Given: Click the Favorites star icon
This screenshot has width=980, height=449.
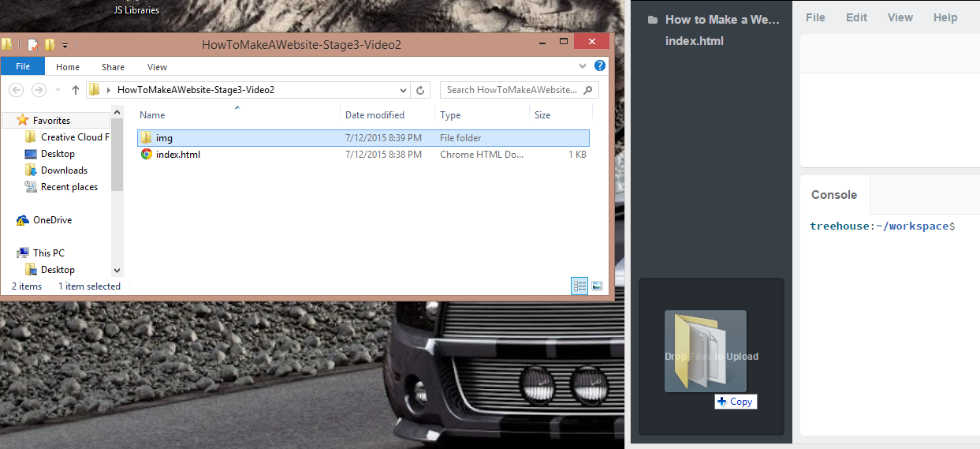Looking at the screenshot, I should [23, 120].
